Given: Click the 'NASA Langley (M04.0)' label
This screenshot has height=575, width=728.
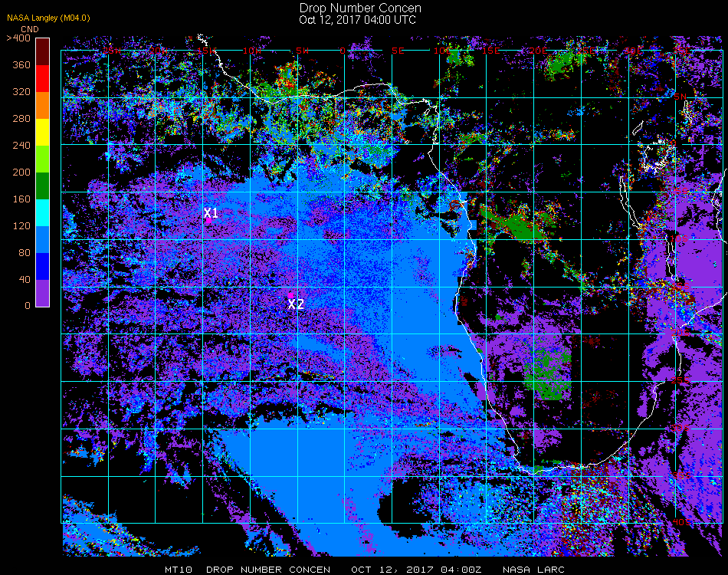Looking at the screenshot, I should pos(49,18).
